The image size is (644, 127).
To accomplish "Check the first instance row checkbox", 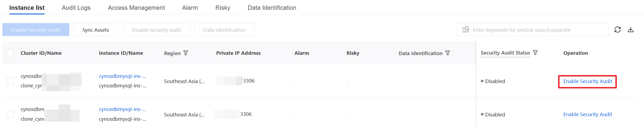I will (x=10, y=81).
